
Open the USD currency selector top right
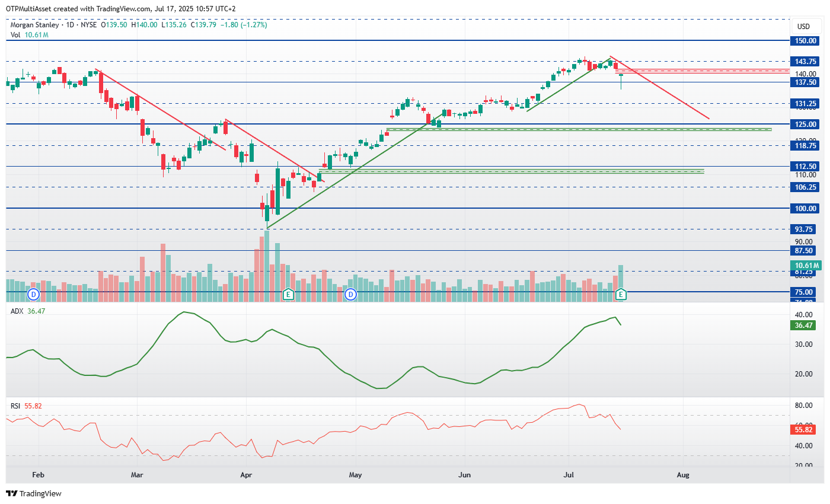(805, 26)
